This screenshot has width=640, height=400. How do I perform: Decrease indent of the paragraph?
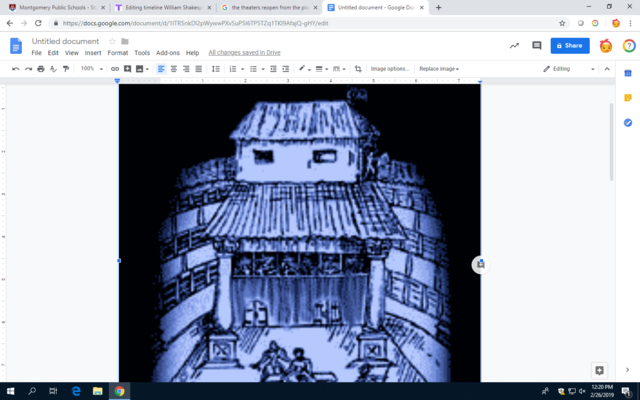click(x=273, y=69)
